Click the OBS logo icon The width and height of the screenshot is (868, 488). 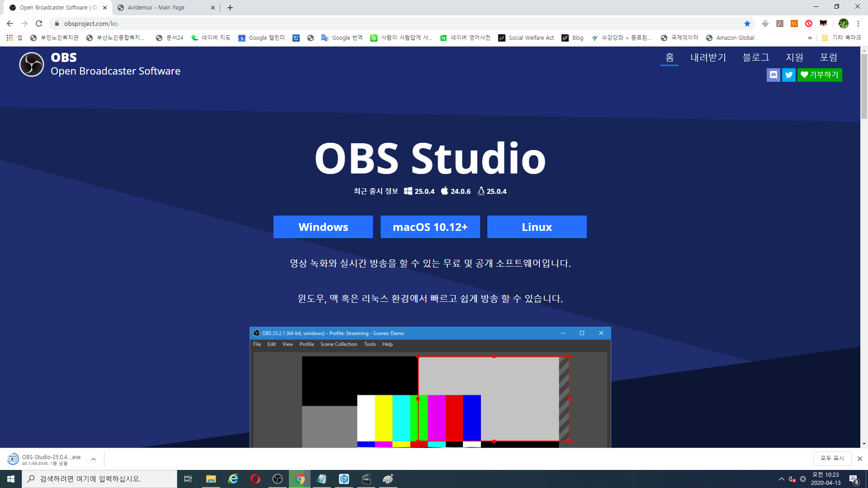point(32,64)
